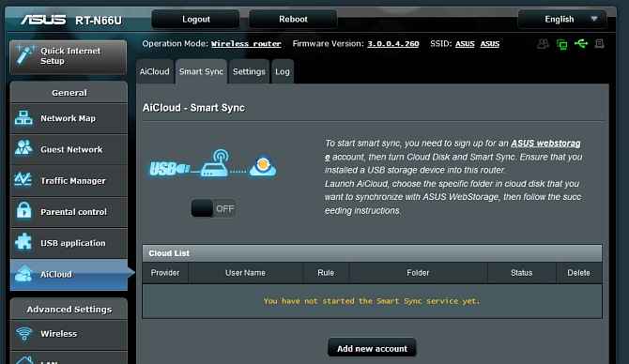This screenshot has height=364, width=629.
Task: Click the Rule column header
Action: pos(326,273)
